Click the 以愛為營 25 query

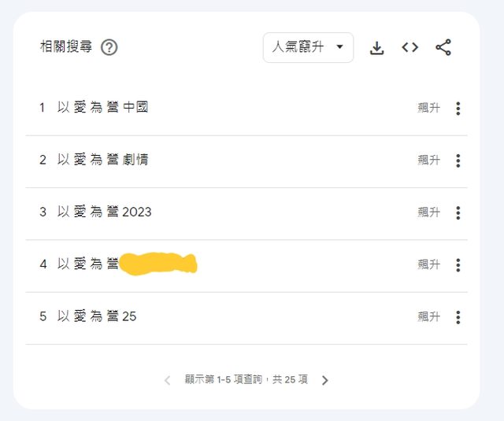click(x=96, y=316)
